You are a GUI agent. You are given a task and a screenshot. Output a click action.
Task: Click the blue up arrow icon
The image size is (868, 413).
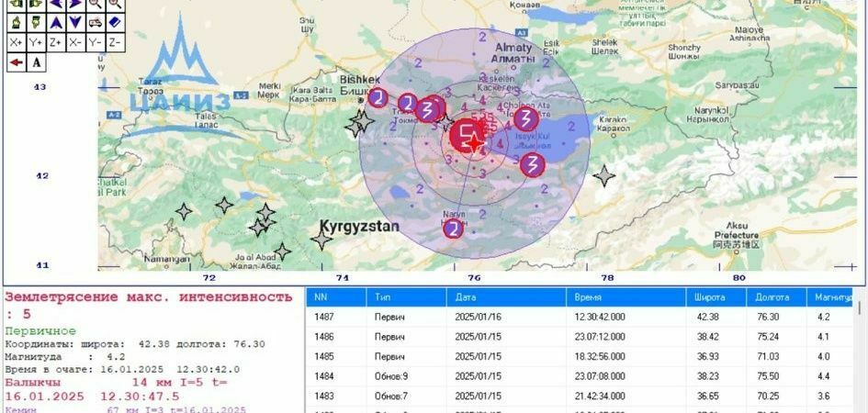[x=55, y=22]
